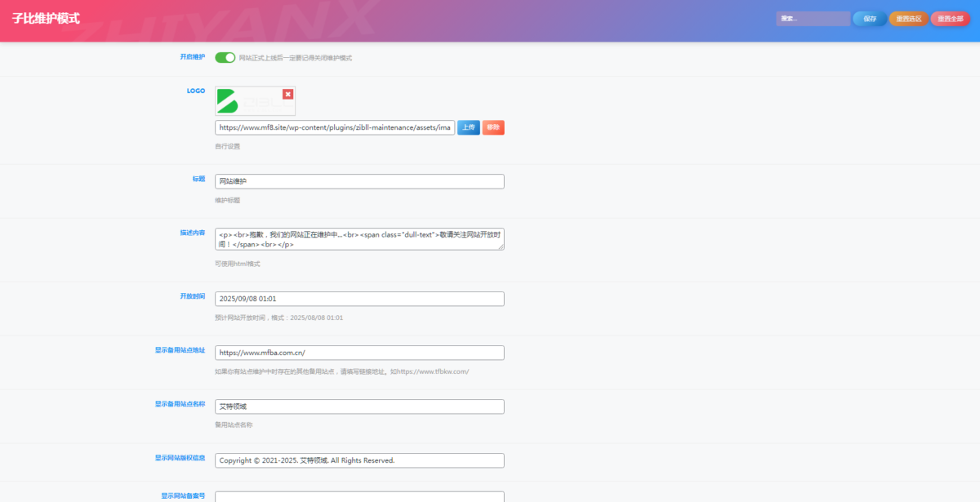Click the 子比维护模式 page title
Image resolution: width=980 pixels, height=502 pixels.
point(46,18)
